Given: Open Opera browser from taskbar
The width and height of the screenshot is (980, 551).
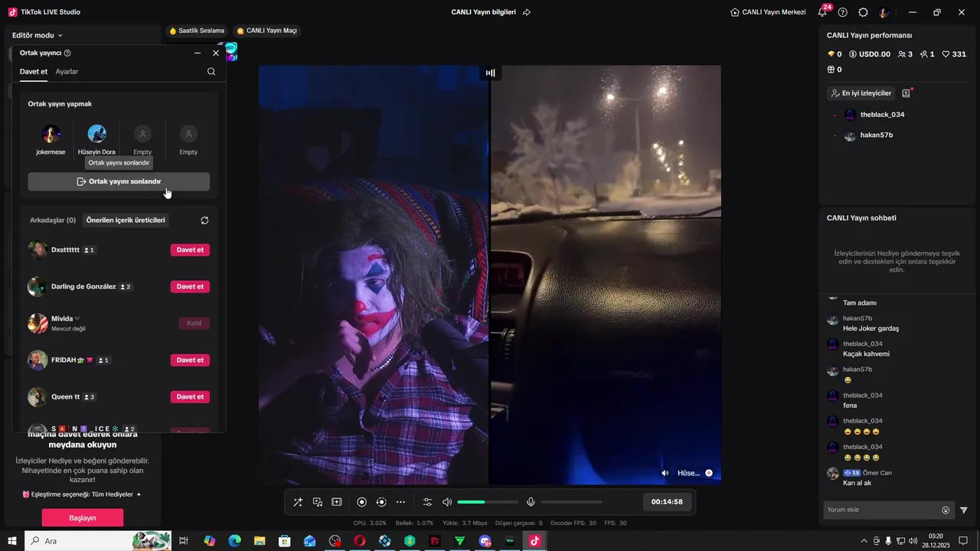Looking at the screenshot, I should tap(359, 541).
